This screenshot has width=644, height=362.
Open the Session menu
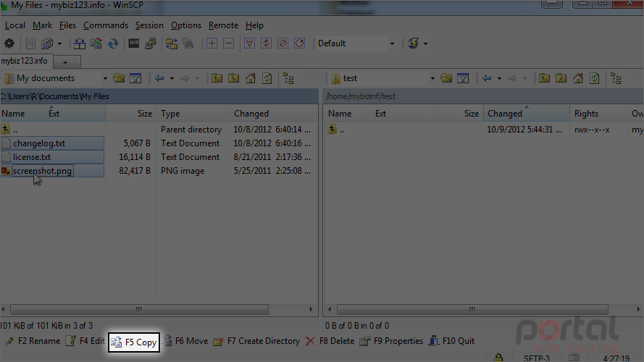[x=149, y=25]
